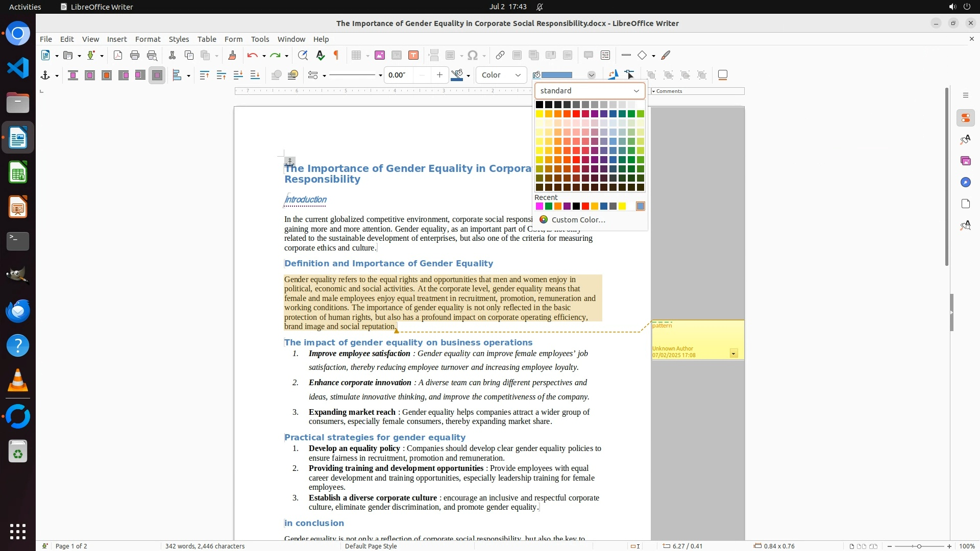Image resolution: width=980 pixels, height=551 pixels.
Task: Click the line width 0.00" field
Action: [398, 76]
